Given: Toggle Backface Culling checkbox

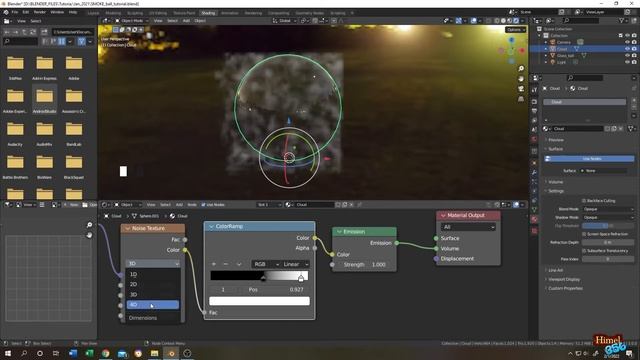Looking at the screenshot, I should 584,201.
